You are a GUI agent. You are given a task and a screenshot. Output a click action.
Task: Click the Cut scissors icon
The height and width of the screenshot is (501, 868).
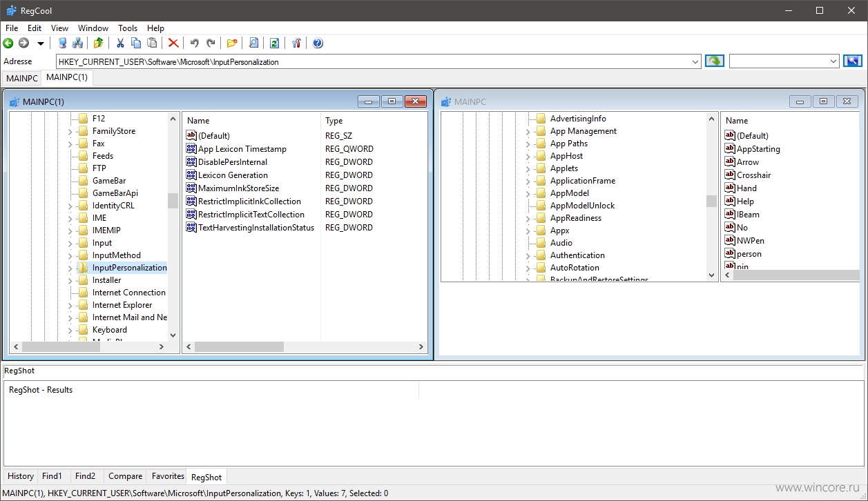click(x=120, y=43)
